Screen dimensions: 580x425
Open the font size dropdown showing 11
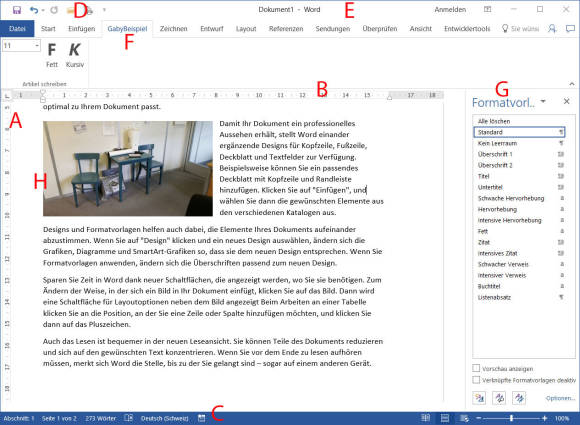tap(37, 46)
